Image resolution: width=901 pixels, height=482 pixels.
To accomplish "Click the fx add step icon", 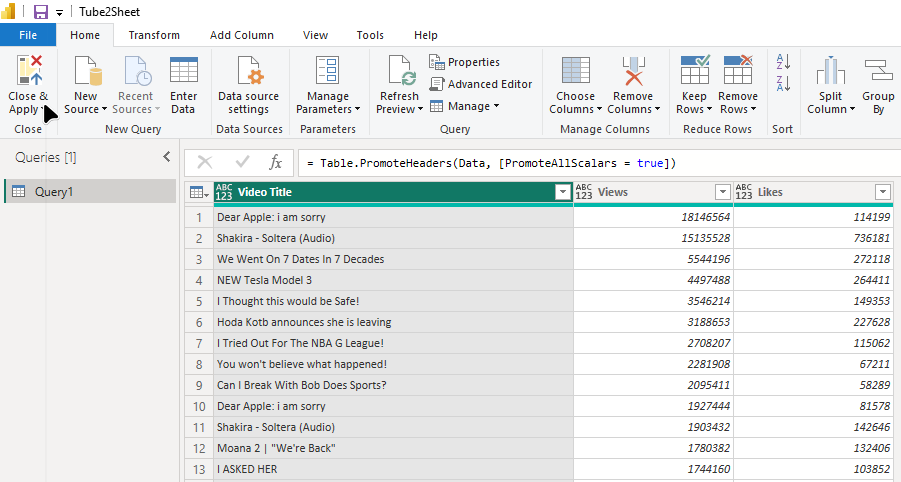I will click(x=275, y=163).
